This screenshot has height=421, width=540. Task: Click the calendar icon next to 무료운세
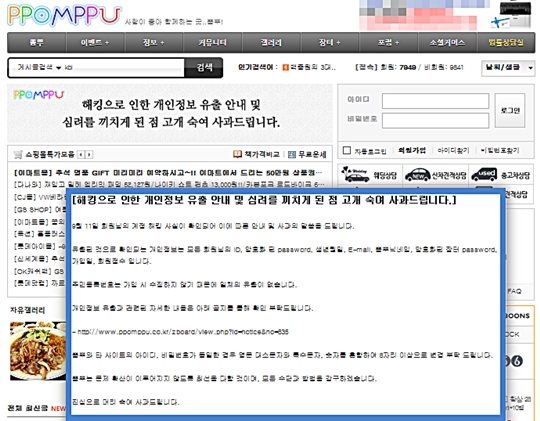[x=292, y=154]
